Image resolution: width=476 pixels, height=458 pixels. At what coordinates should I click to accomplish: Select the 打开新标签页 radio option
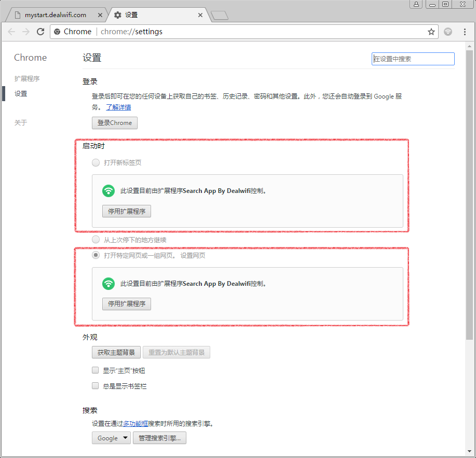[96, 162]
